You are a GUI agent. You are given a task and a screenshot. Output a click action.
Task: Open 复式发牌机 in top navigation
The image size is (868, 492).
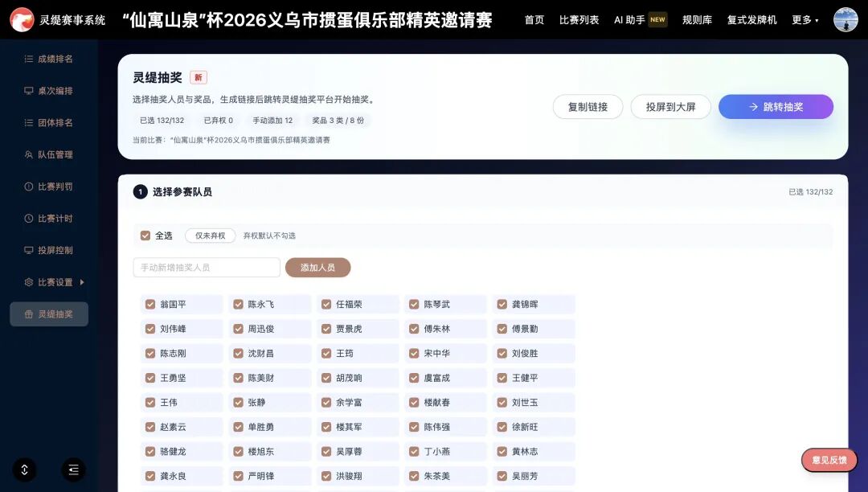pyautogui.click(x=751, y=20)
